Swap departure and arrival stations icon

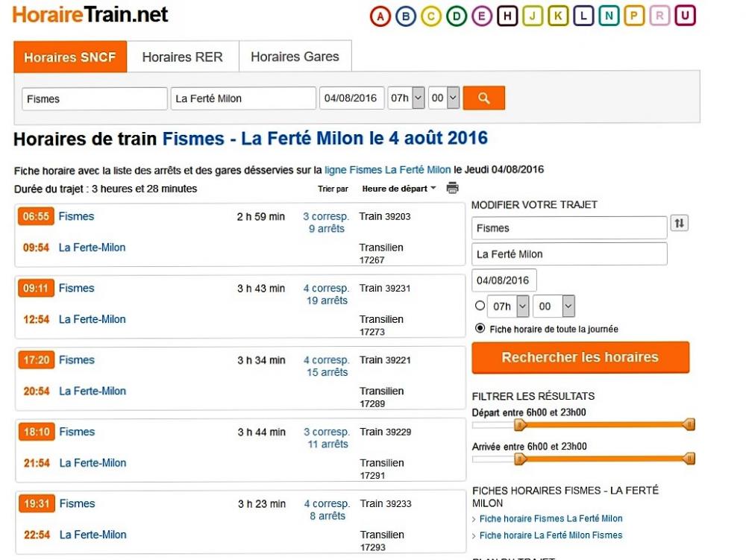point(679,223)
